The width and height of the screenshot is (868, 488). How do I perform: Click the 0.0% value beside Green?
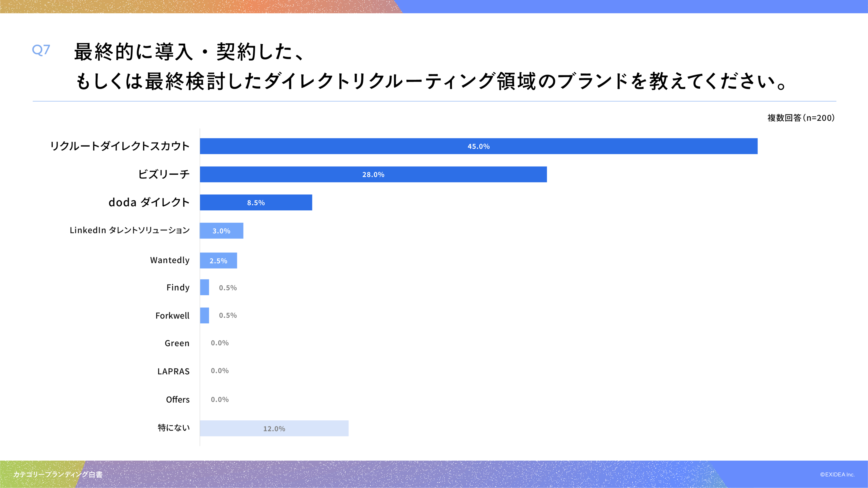[220, 343]
